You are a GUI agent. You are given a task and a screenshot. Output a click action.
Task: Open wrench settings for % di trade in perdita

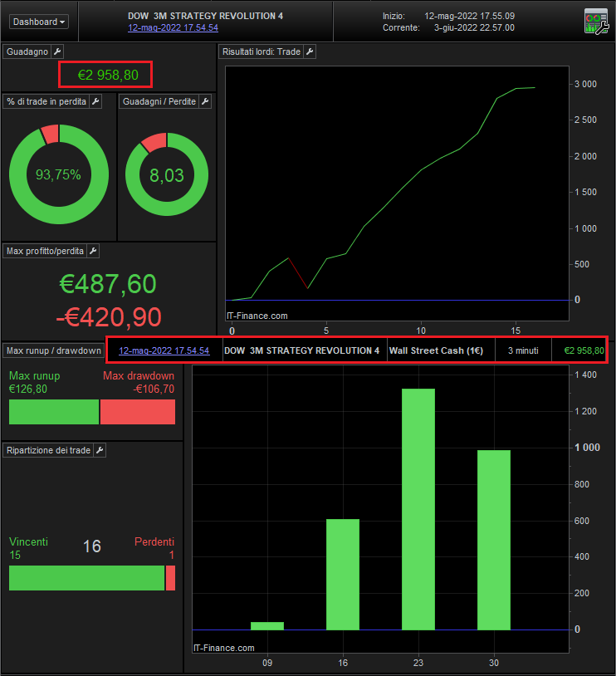95,101
